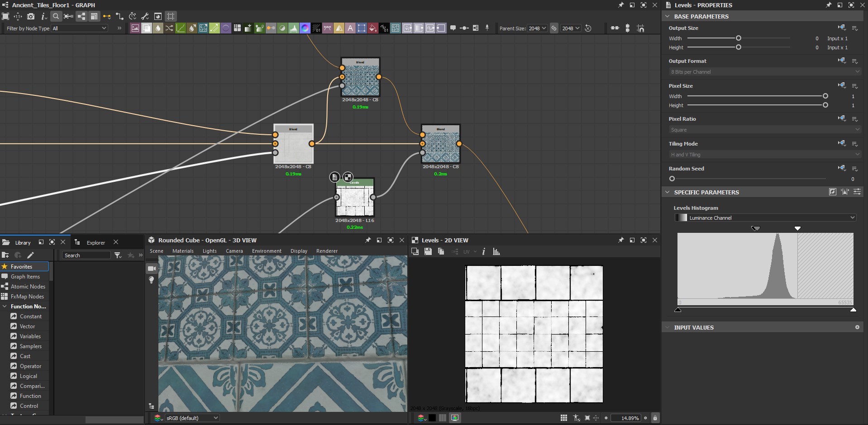Create a Blur node using the droplet icon
This screenshot has height=425, width=868.
157,28
